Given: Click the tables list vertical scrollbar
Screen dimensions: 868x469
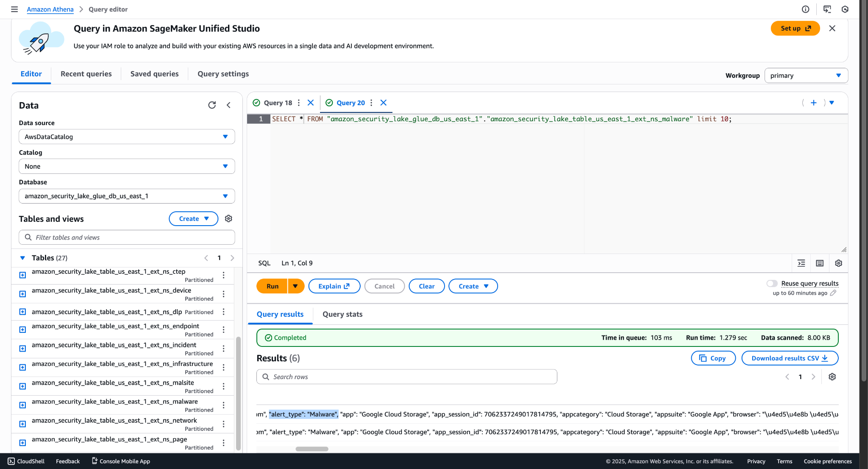Looking at the screenshot, I should tap(238, 394).
